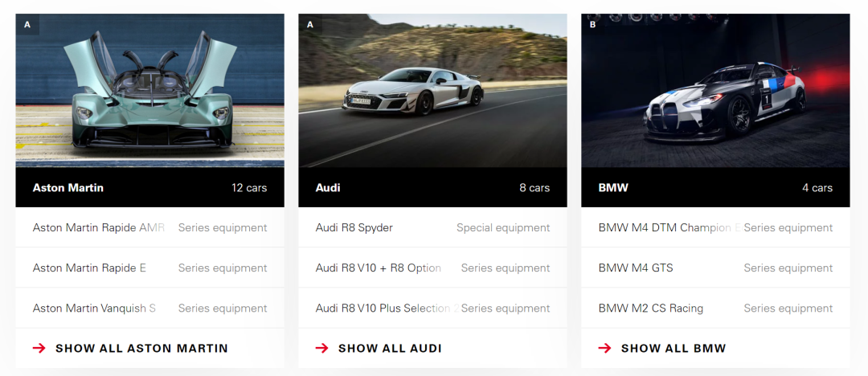Select the Audi R8 Spyder row
This screenshot has width=868, height=376.
(x=433, y=227)
